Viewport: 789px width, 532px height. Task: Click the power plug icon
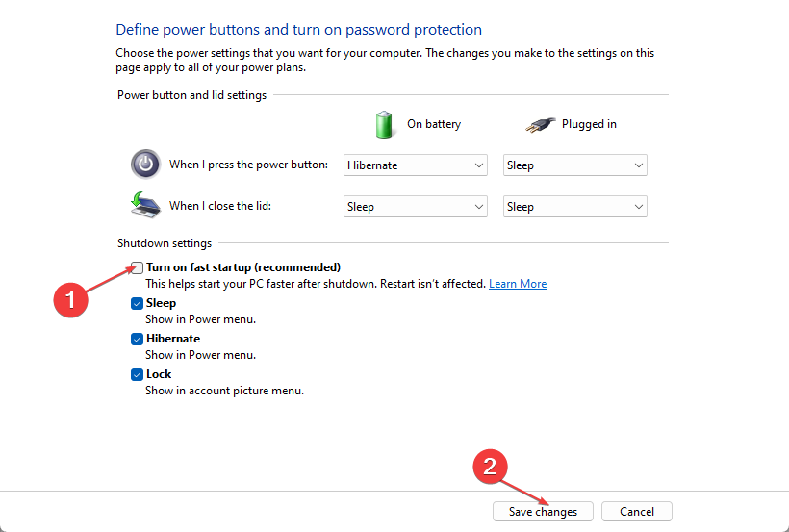(541, 124)
